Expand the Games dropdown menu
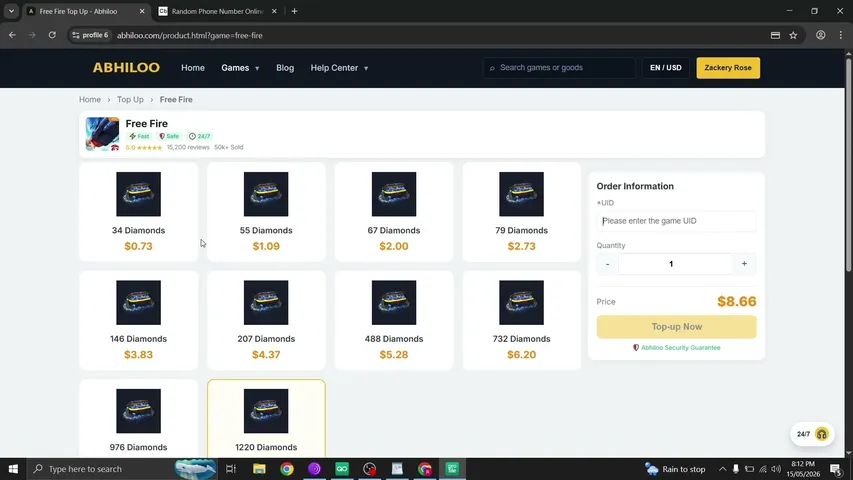 tap(240, 68)
